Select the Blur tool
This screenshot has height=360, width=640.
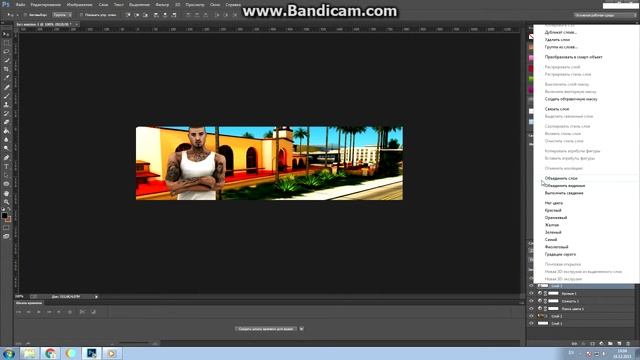pos(6,140)
